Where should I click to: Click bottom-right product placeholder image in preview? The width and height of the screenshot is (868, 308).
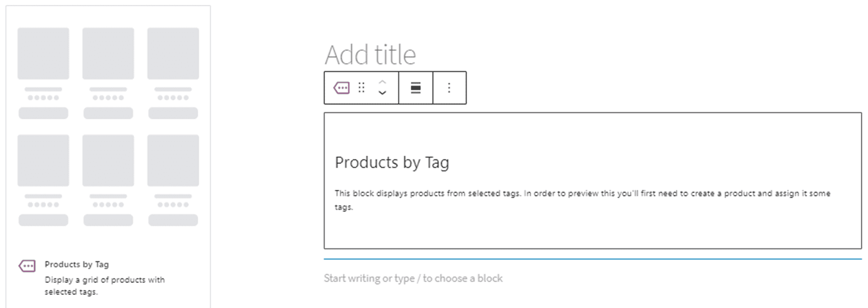tap(173, 161)
